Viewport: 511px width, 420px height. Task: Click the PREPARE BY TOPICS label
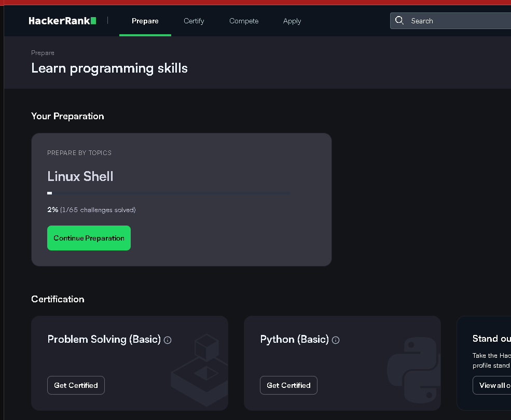[79, 153]
